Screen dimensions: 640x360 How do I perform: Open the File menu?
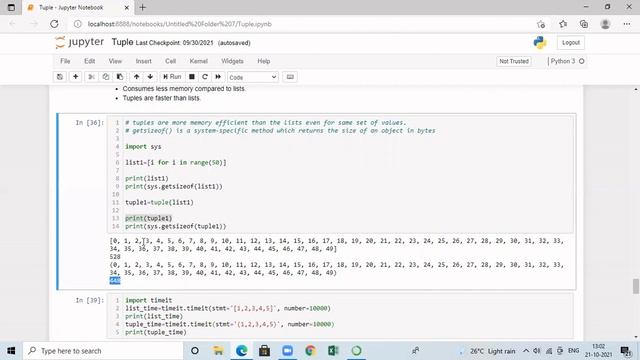pyautogui.click(x=65, y=61)
